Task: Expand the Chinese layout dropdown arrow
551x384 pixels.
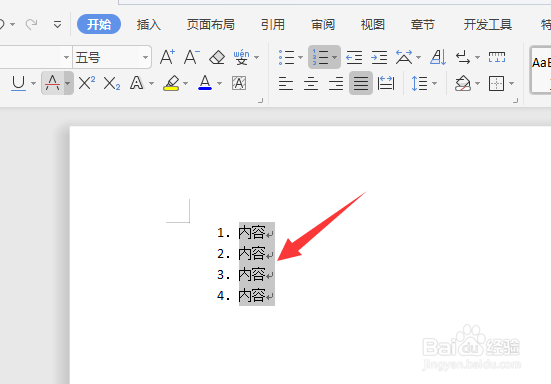Action: (418, 57)
